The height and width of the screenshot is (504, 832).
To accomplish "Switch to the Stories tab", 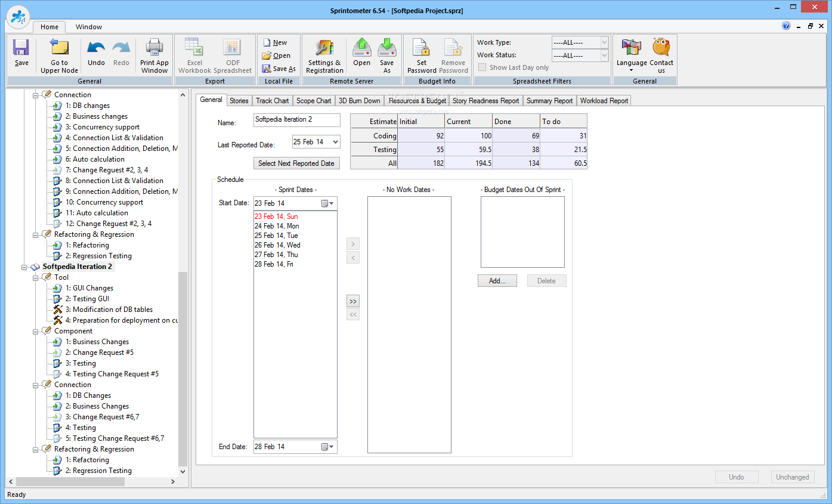I will pyautogui.click(x=239, y=101).
